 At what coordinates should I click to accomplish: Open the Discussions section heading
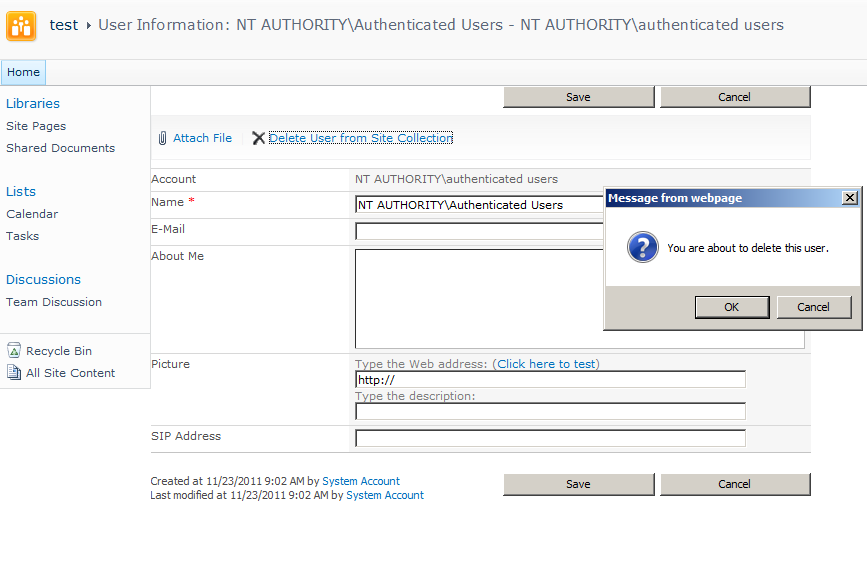click(x=43, y=279)
